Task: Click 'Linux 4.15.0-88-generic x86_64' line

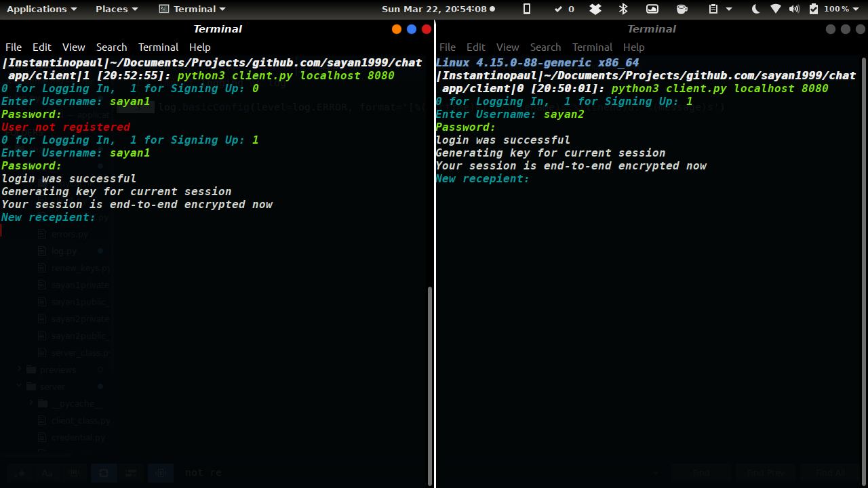Action: point(537,63)
